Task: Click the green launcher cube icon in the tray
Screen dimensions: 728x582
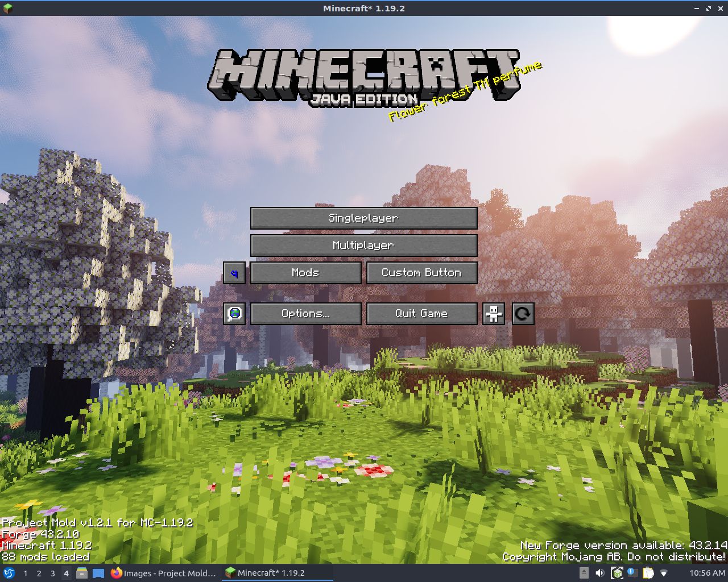Action: point(617,572)
